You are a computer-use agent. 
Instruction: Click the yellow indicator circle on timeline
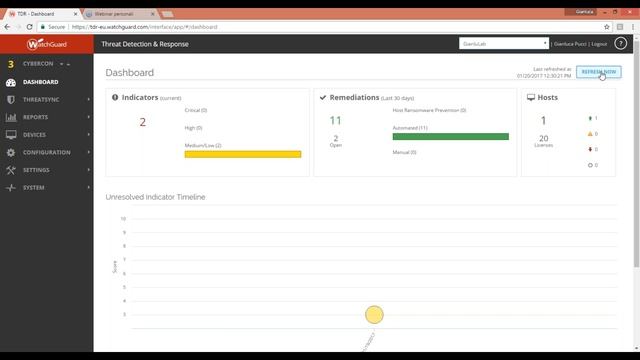(x=374, y=315)
